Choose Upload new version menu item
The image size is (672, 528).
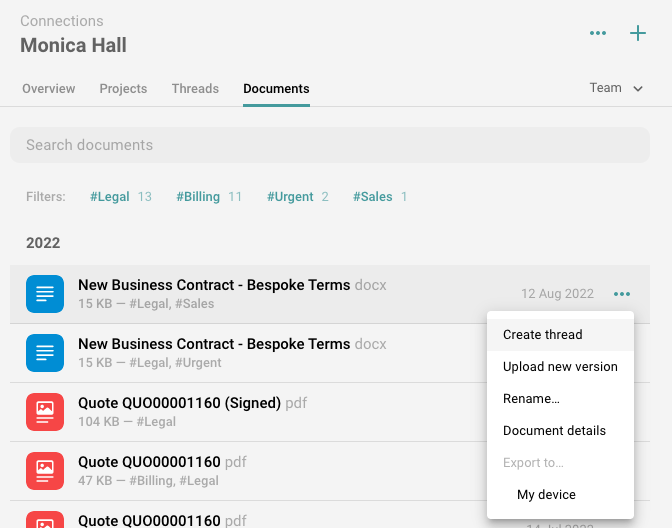click(560, 367)
